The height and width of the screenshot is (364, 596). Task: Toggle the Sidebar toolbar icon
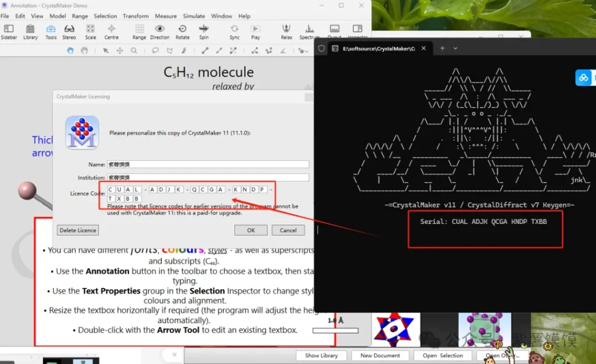(x=9, y=31)
